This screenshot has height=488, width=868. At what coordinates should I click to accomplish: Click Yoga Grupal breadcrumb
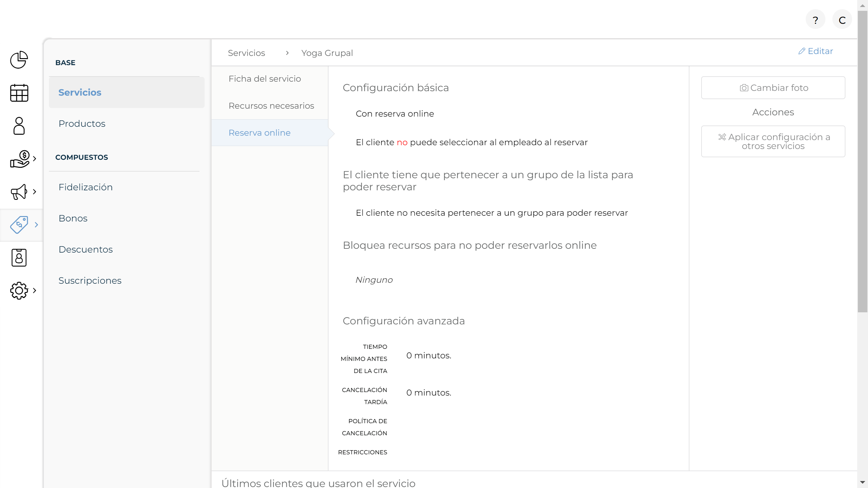click(327, 53)
